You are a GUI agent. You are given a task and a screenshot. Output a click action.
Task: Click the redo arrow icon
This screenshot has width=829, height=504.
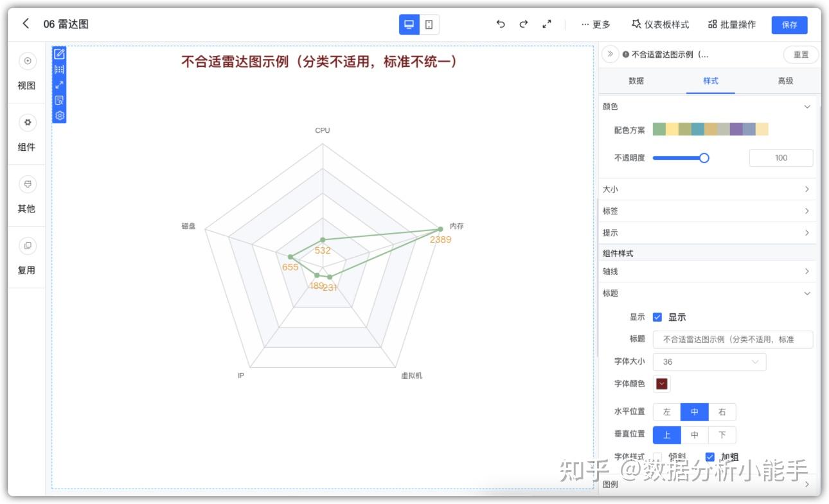(x=524, y=24)
